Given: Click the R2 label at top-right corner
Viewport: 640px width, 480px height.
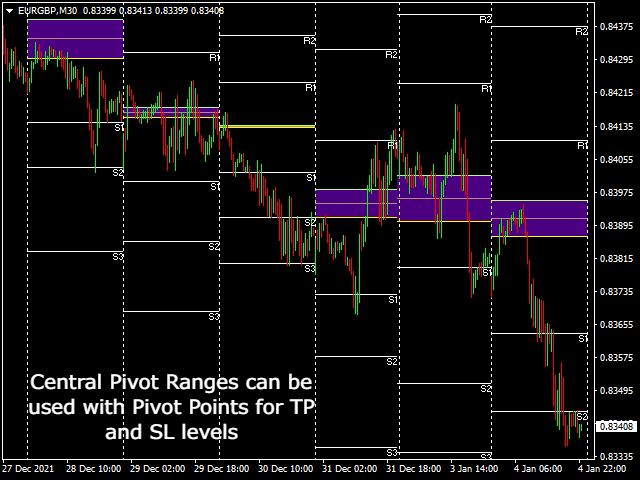Looking at the screenshot, I should 581,32.
